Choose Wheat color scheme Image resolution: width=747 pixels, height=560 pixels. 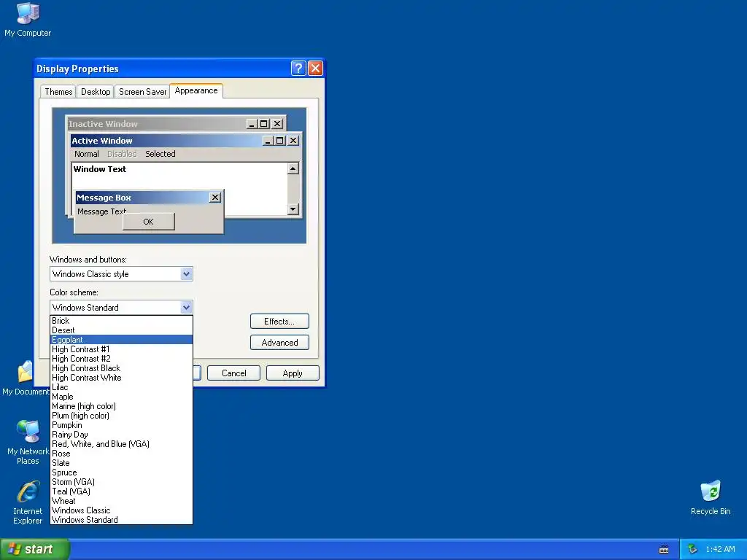coord(121,501)
